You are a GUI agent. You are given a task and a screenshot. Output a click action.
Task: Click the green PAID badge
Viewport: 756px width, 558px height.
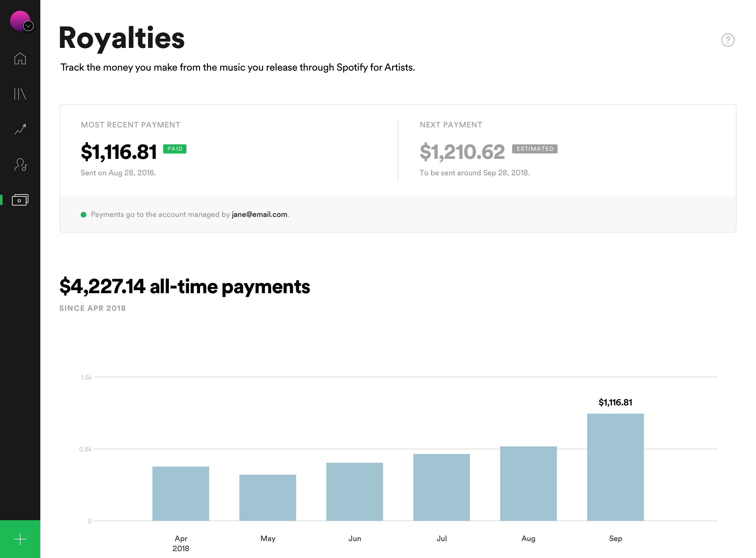[x=175, y=149]
